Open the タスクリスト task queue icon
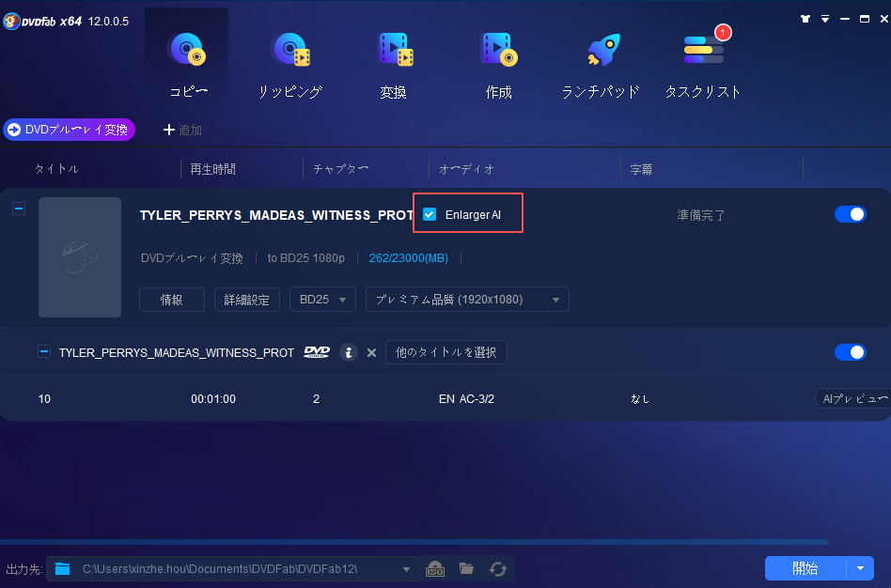This screenshot has width=891, height=588. pos(703,51)
